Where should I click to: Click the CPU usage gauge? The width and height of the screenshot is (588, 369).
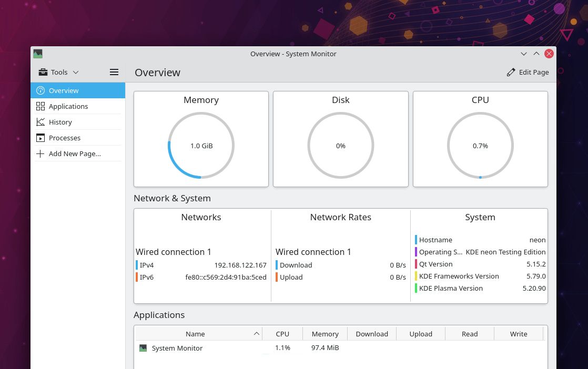click(480, 146)
